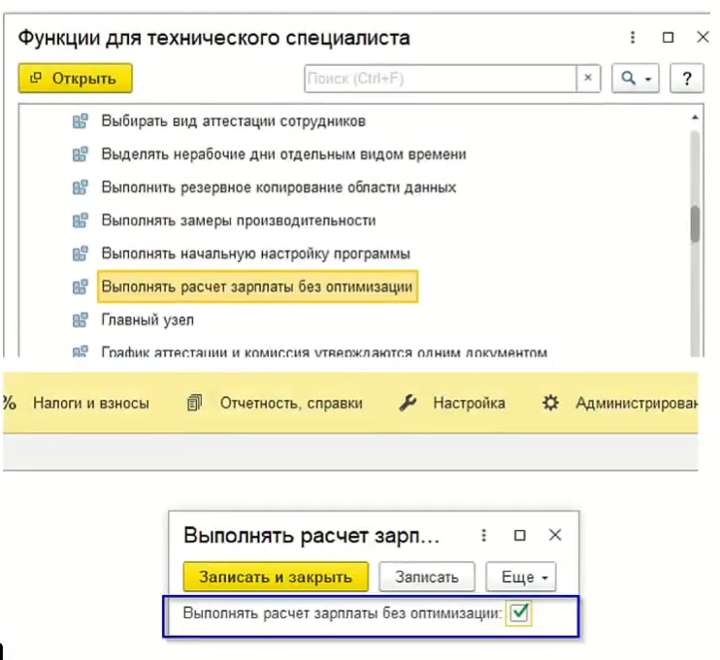The width and height of the screenshot is (720, 660).
Task: Open three-dot menu in functions window title
Action: tap(632, 38)
